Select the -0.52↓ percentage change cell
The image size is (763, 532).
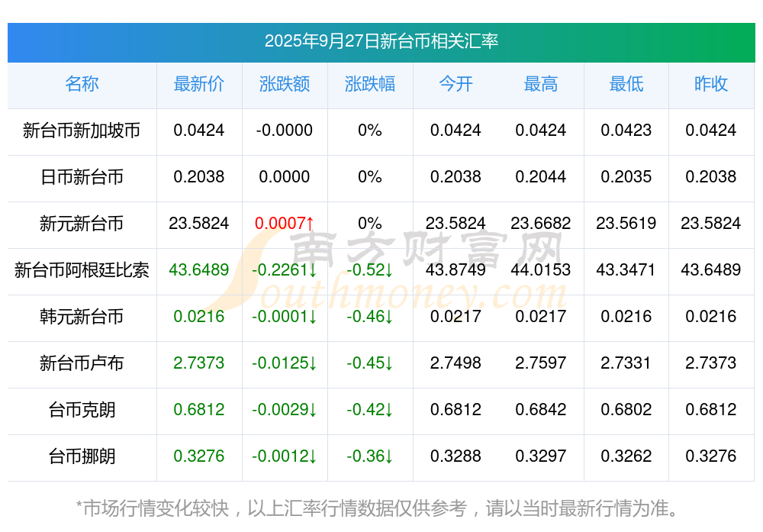point(369,270)
